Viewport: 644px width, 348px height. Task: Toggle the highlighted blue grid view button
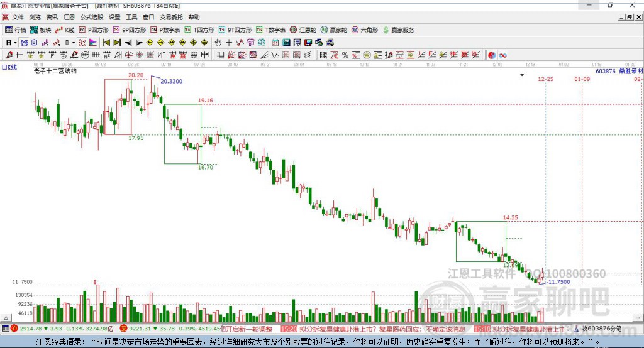point(24,43)
